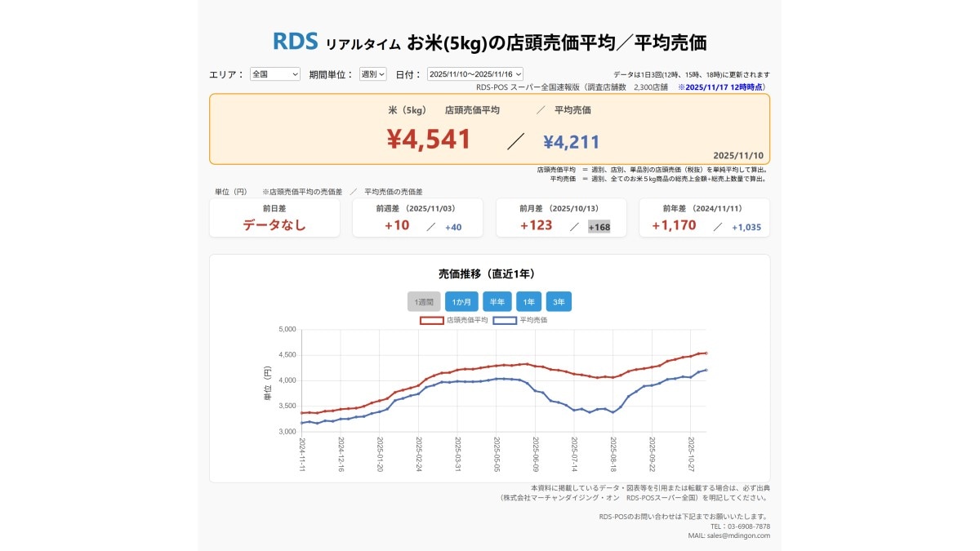Select the 1週間 chart range button
Image resolution: width=980 pixels, height=551 pixels.
(x=425, y=301)
